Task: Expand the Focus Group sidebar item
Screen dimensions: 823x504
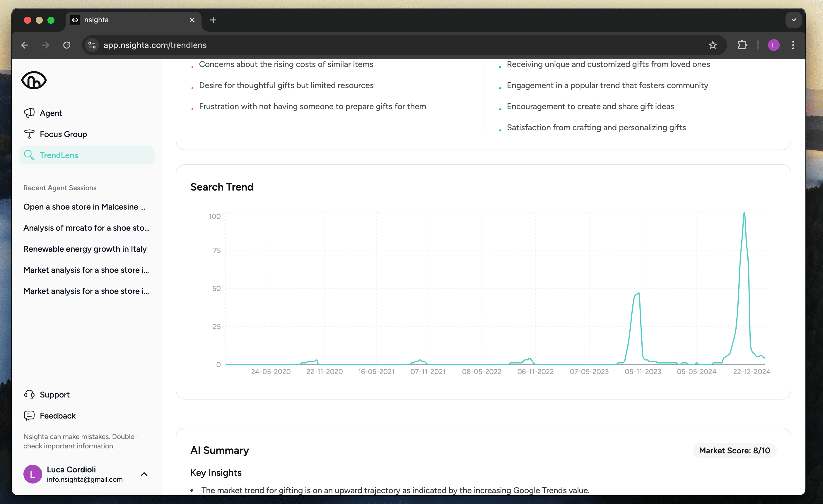Action: coord(64,134)
